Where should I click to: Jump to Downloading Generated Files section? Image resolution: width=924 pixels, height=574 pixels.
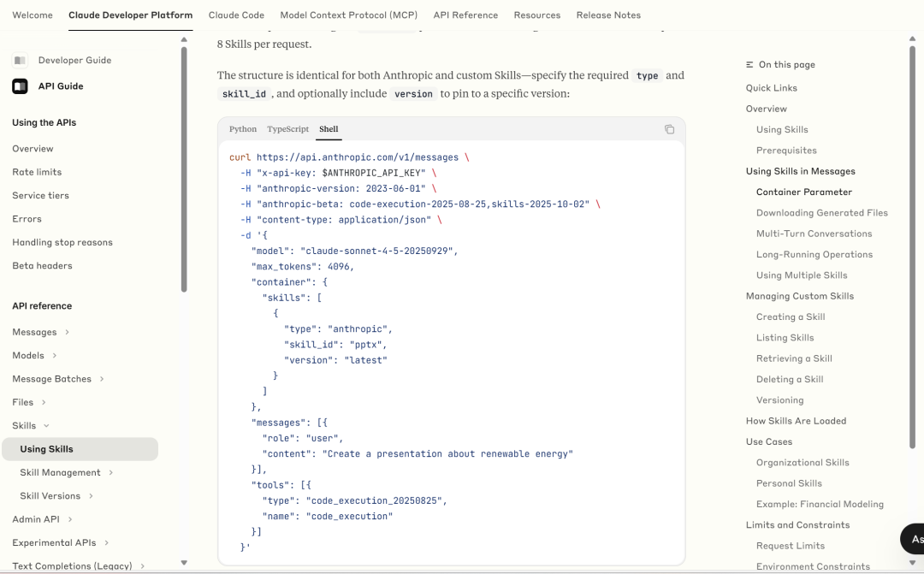[821, 213]
